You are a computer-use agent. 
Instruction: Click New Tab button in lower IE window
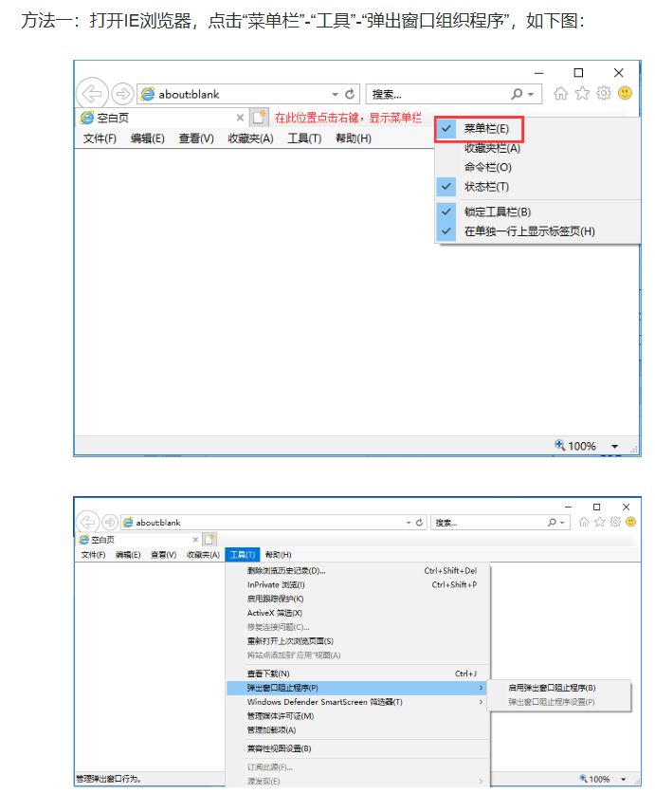209,539
